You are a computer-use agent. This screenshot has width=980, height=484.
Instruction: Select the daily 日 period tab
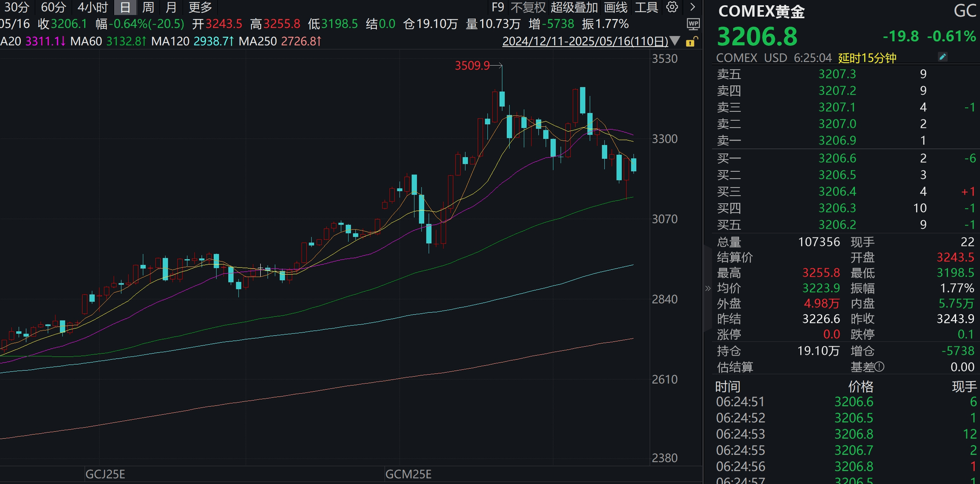[125, 7]
